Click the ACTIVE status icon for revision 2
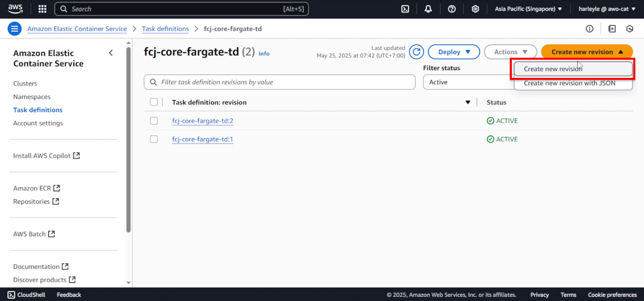 490,121
